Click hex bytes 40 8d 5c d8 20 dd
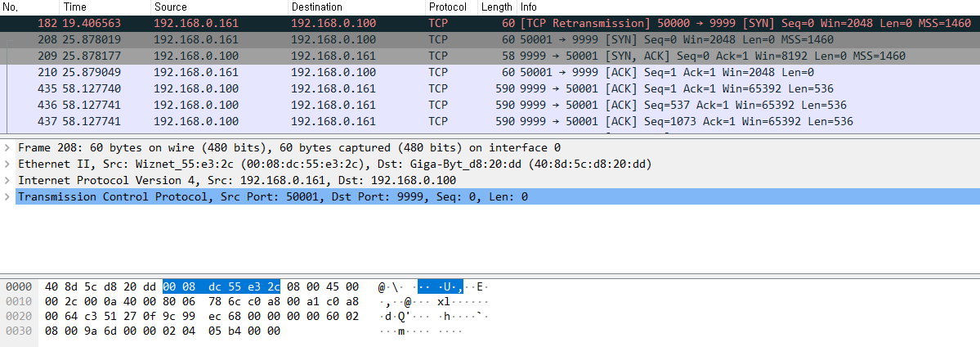Screen dimensions: 980x347 [102, 287]
